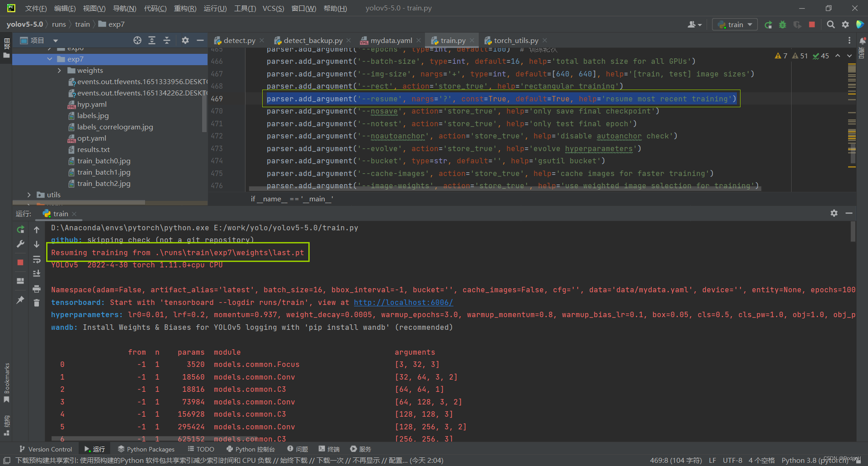Screen dimensions: 868x466
Task: Click the rerun train icon in run panel
Action: pos(20,230)
